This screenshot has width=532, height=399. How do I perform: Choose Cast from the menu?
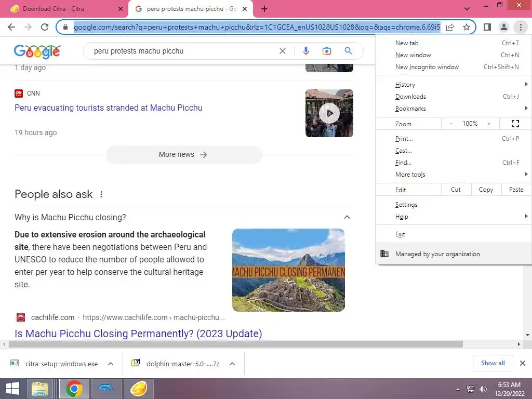click(453, 151)
